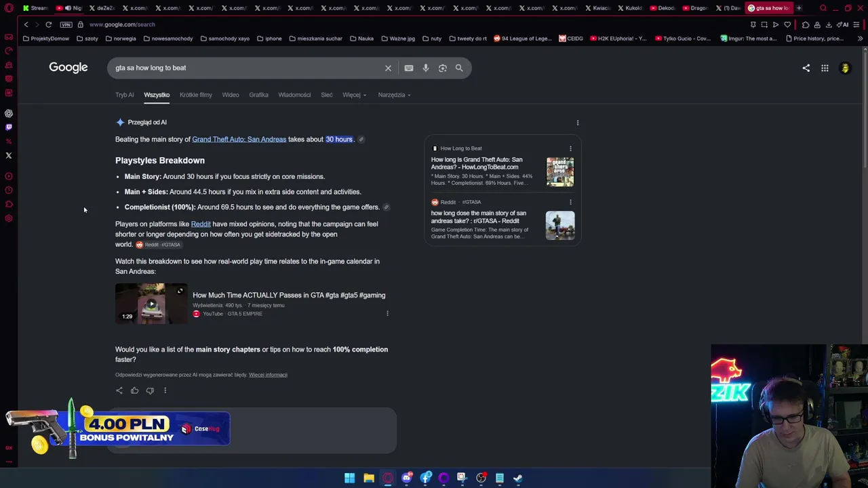Search open tabs with the magnifier
Image resolution: width=868 pixels, height=488 pixels.
coord(823,8)
